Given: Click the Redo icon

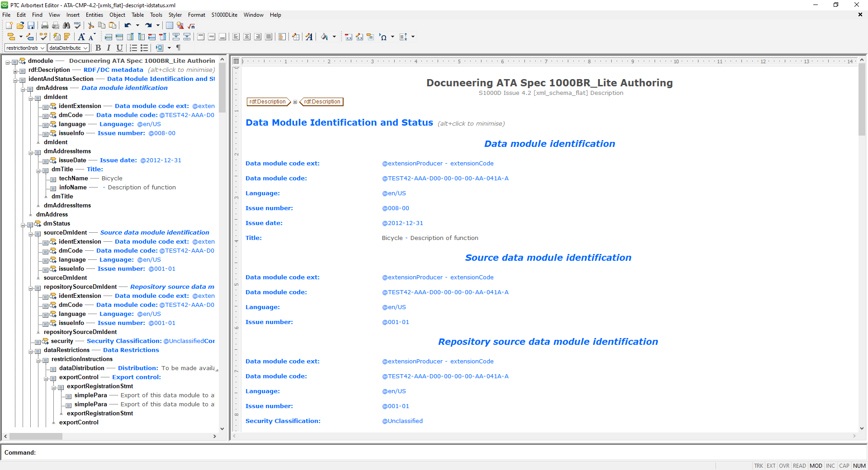Looking at the screenshot, I should 149,25.
